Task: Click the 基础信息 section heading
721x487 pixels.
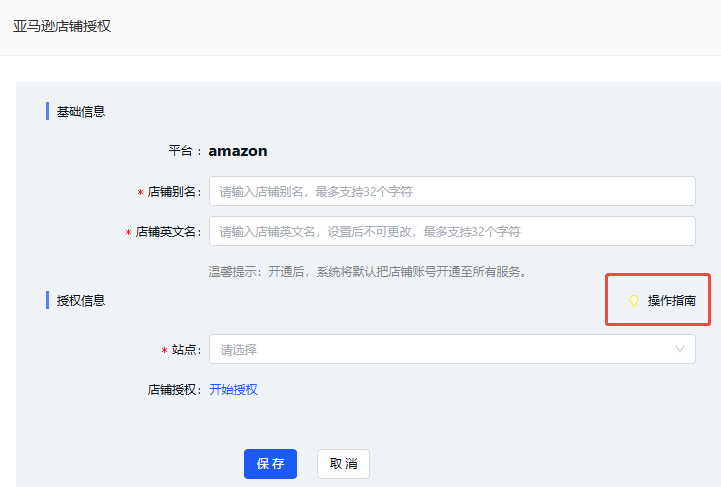Action: point(80,111)
